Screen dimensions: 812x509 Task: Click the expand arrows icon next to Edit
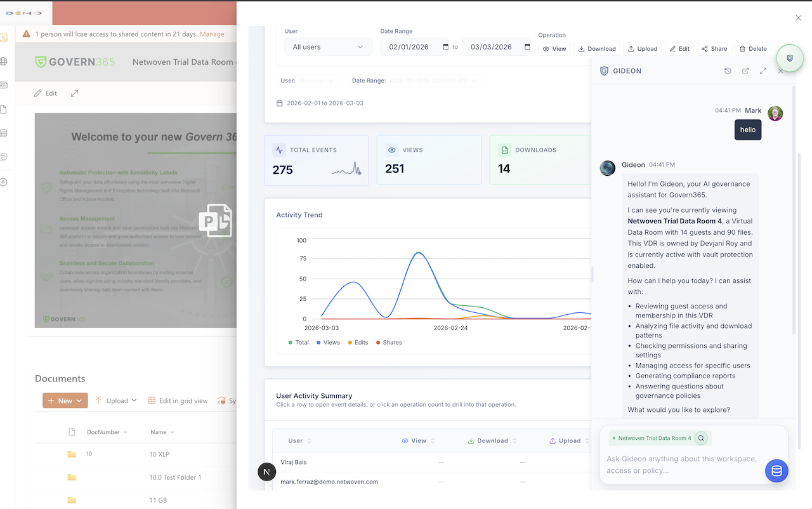pyautogui.click(x=74, y=93)
